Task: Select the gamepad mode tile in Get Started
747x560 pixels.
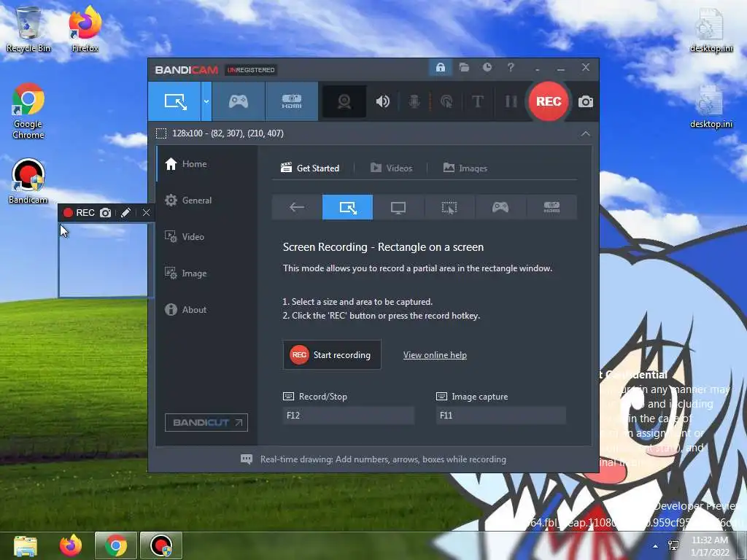Action: [x=500, y=207]
